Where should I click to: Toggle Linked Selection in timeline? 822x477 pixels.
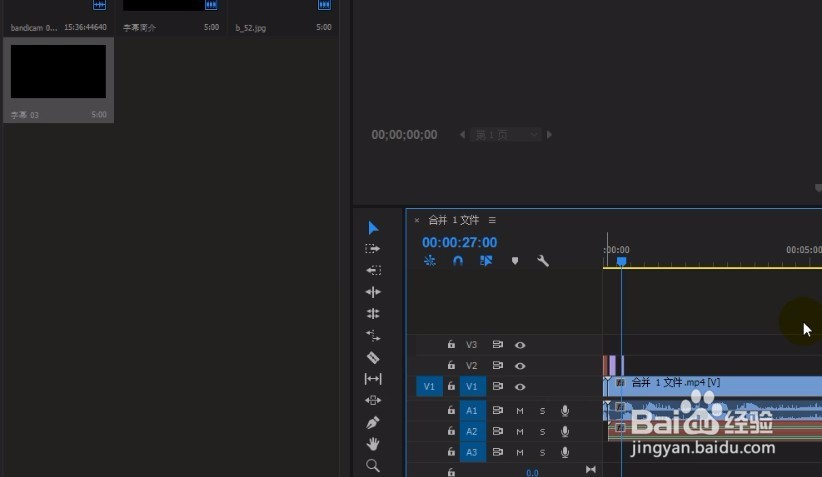point(486,261)
